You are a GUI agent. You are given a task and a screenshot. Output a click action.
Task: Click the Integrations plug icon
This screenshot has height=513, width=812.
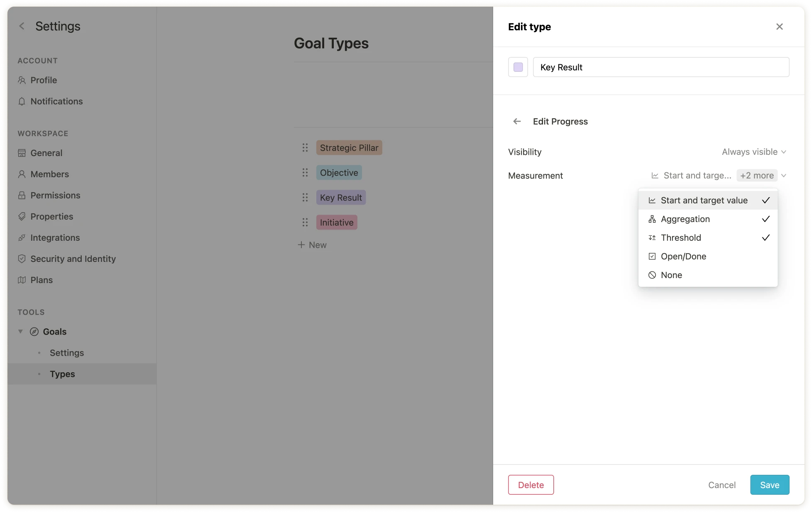coord(22,238)
